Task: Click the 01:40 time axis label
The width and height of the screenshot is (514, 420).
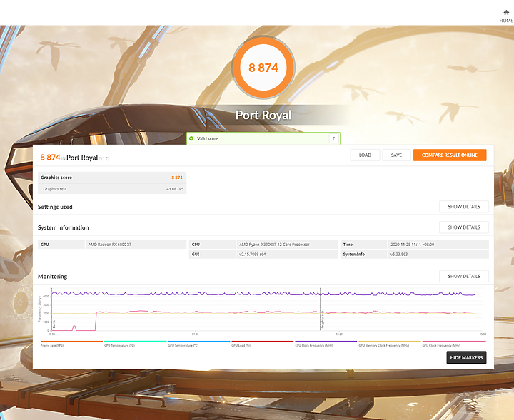Action: (x=196, y=334)
